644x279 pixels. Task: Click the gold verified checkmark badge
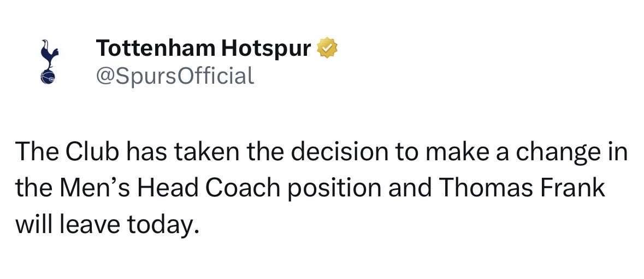[x=327, y=48]
